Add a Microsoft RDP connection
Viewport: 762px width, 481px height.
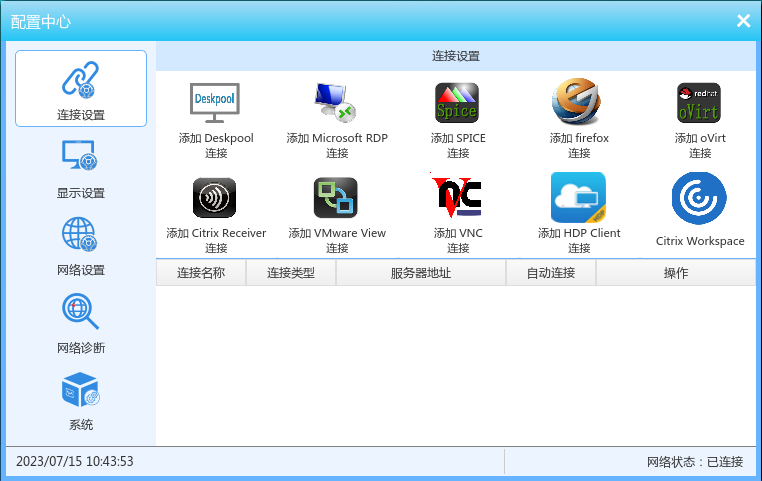click(337, 120)
